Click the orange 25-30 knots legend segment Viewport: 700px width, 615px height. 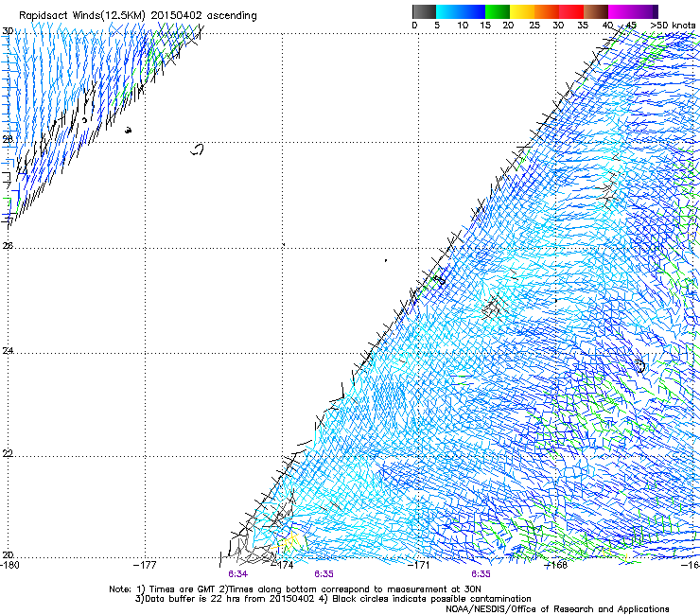tap(547, 11)
